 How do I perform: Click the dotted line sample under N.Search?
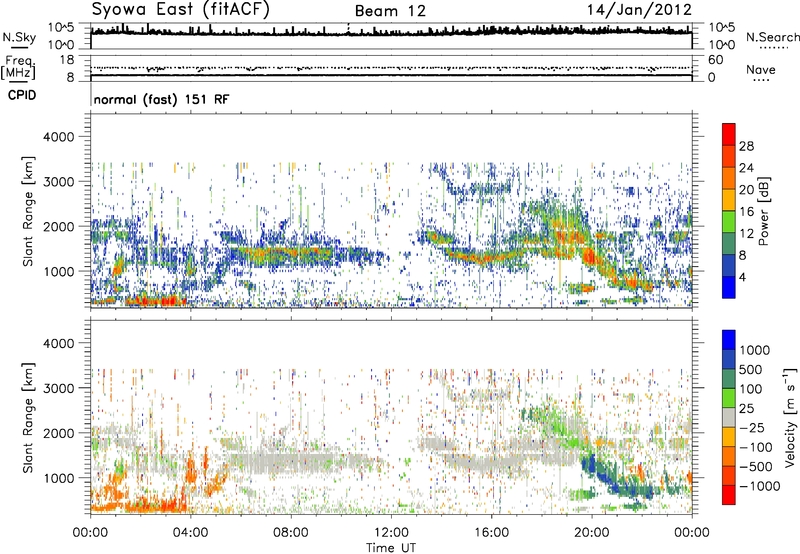(773, 48)
